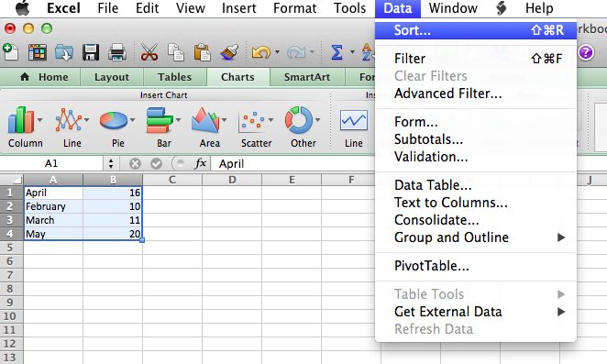Click the Save floppy disk icon
The height and width of the screenshot is (364, 607).
(91, 52)
